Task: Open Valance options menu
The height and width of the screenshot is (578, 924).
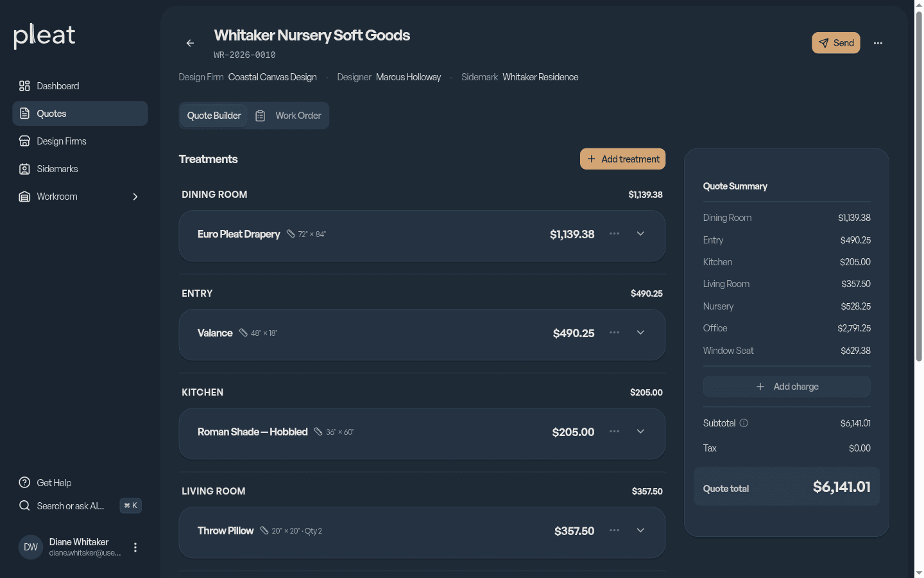Action: click(x=614, y=333)
